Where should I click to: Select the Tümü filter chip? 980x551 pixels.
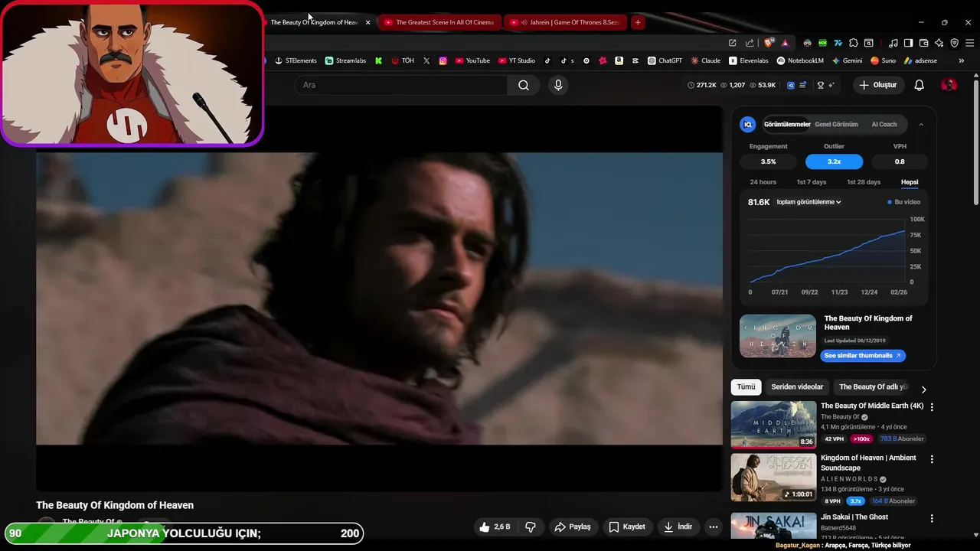pos(746,387)
